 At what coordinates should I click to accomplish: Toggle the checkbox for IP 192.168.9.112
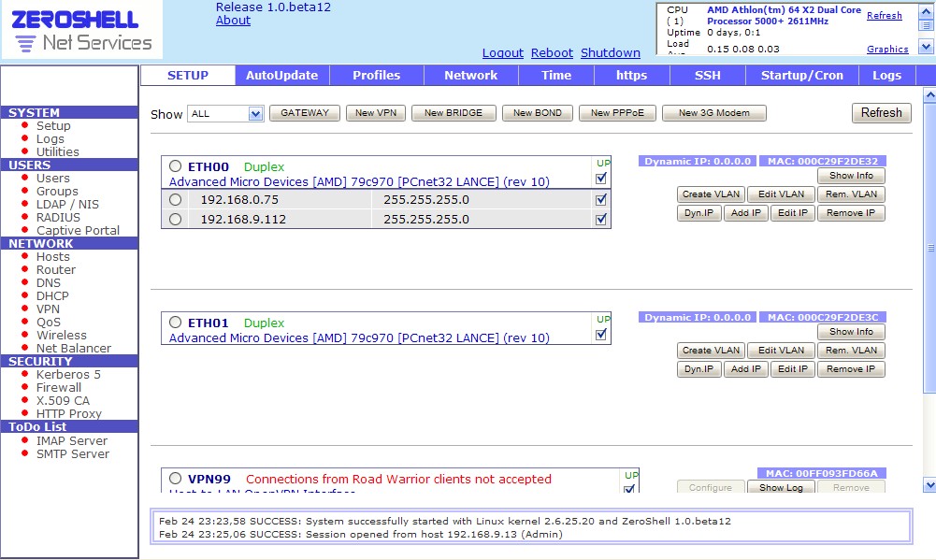601,219
